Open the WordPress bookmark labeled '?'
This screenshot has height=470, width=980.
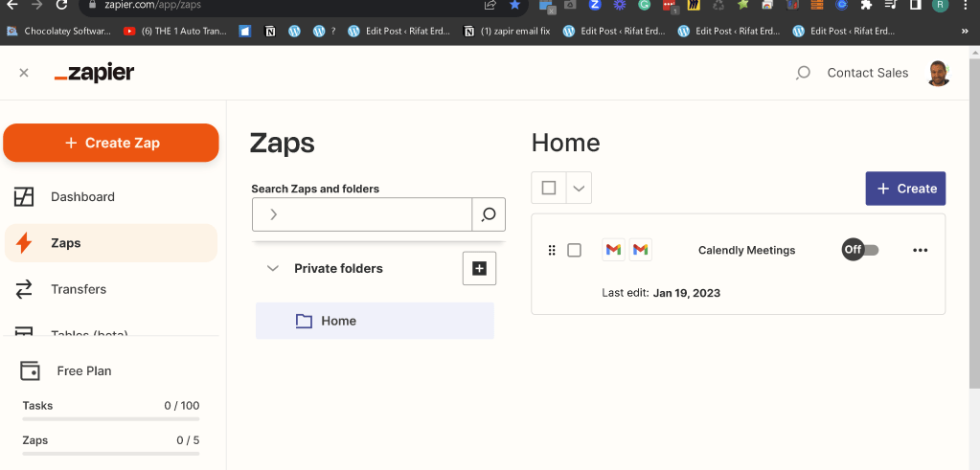[x=325, y=31]
